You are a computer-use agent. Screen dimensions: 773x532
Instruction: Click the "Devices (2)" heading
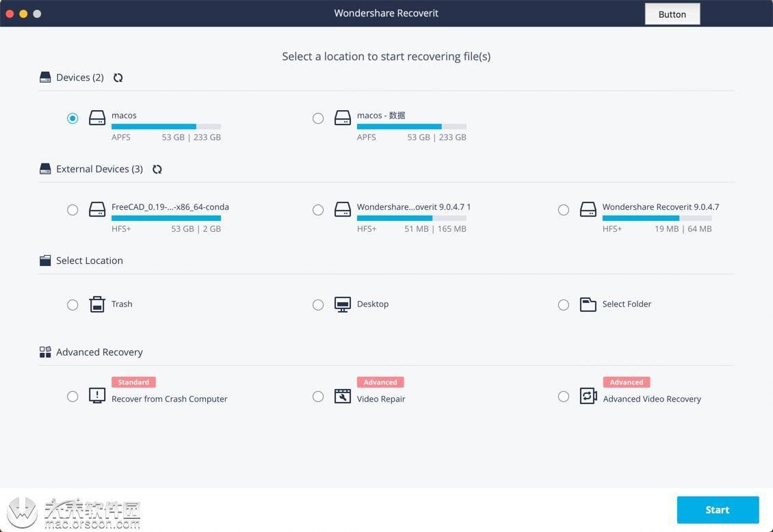80,77
